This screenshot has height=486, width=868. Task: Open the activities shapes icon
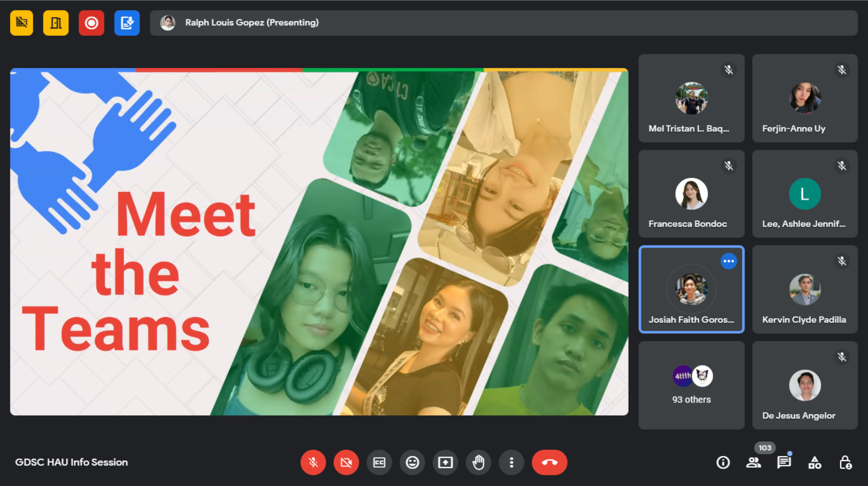tap(815, 462)
